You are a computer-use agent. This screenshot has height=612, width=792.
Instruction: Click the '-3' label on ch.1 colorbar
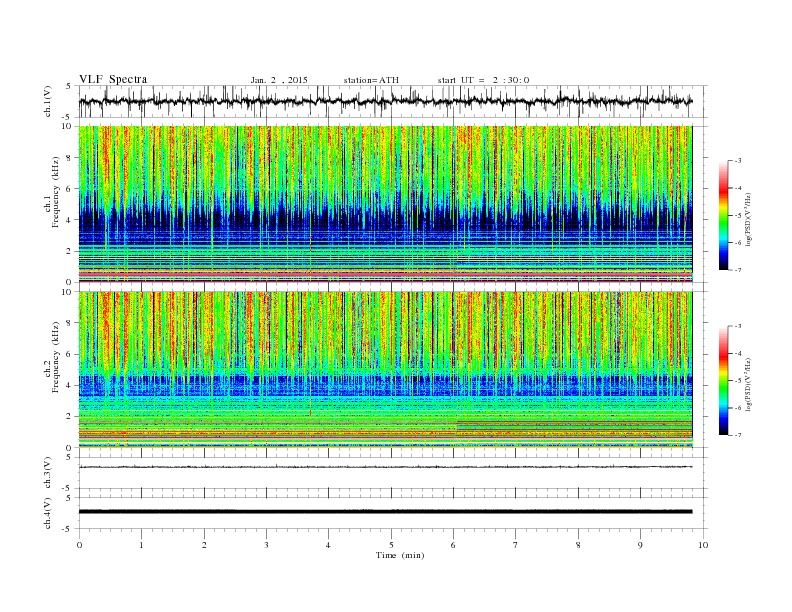pos(738,161)
